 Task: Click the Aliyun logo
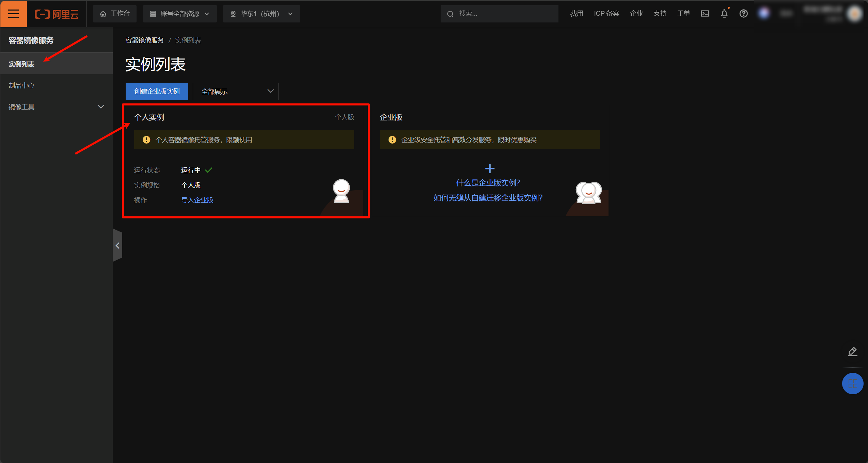[57, 14]
